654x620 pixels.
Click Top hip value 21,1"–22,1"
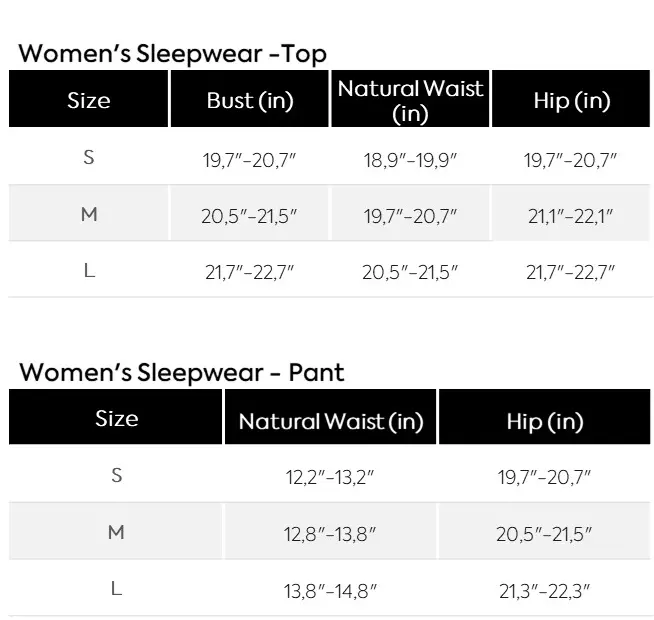[571, 215]
